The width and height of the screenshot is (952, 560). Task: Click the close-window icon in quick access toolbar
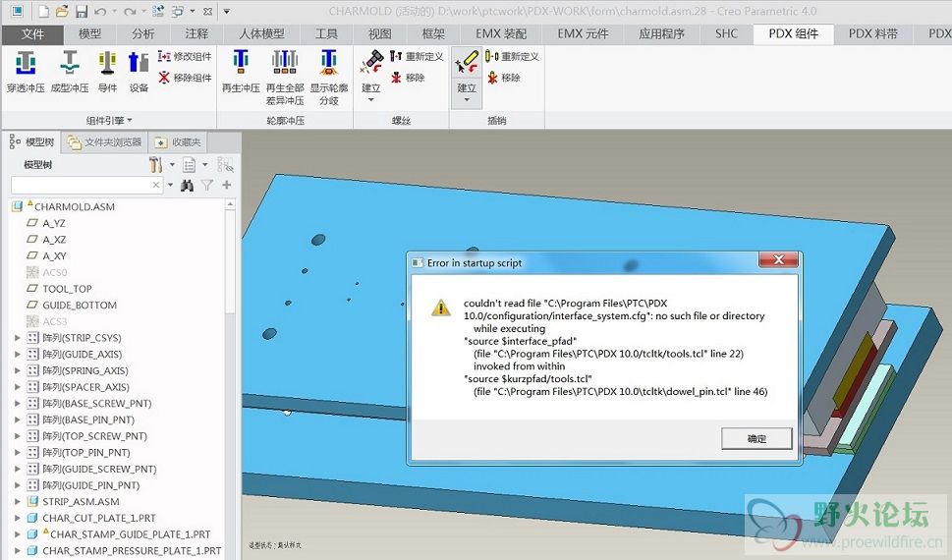207,11
